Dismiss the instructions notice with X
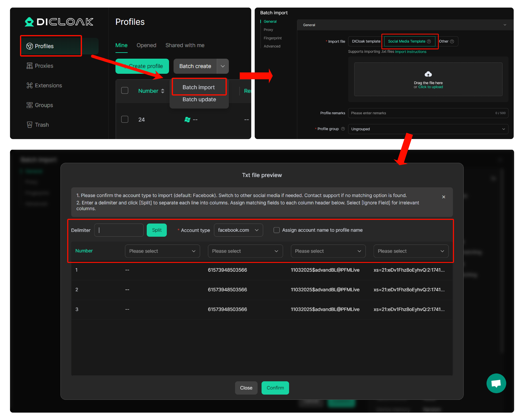Viewport: 521px width, 420px height. (443, 197)
